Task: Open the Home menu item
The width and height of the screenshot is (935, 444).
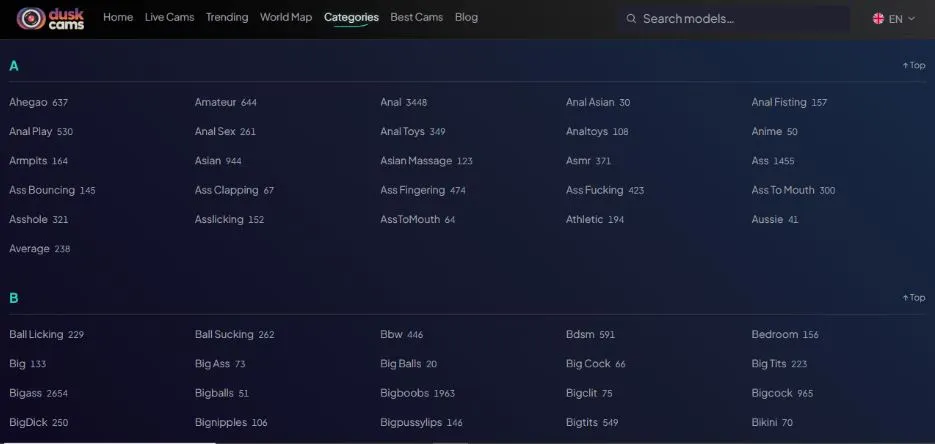Action: pos(118,17)
